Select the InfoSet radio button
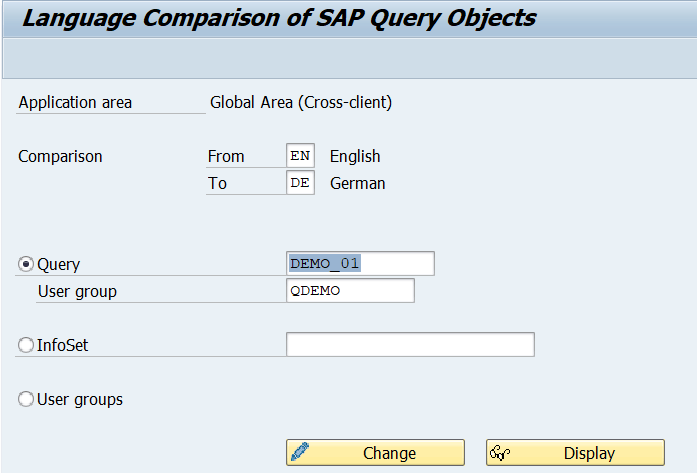The image size is (697, 473). (26, 345)
